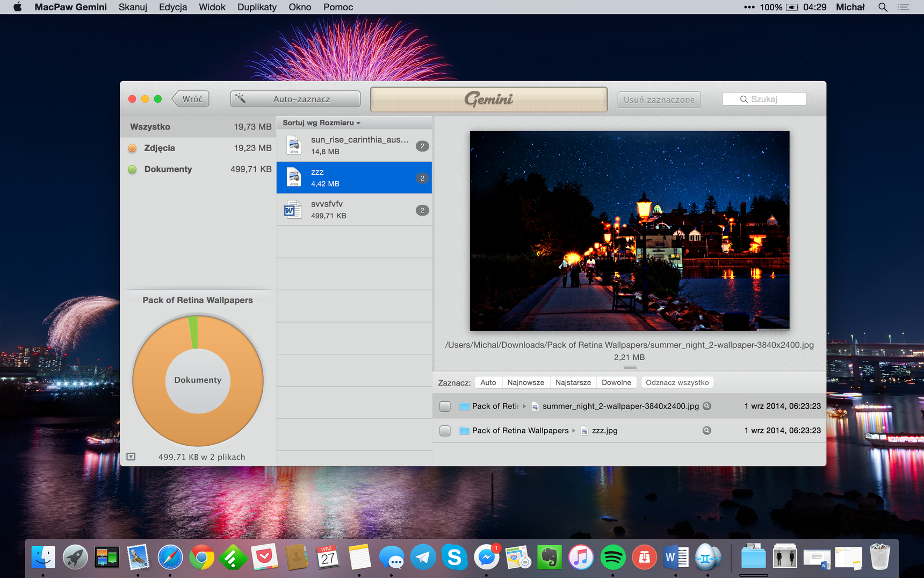
Task: Open the Edycja menu
Action: click(x=173, y=7)
